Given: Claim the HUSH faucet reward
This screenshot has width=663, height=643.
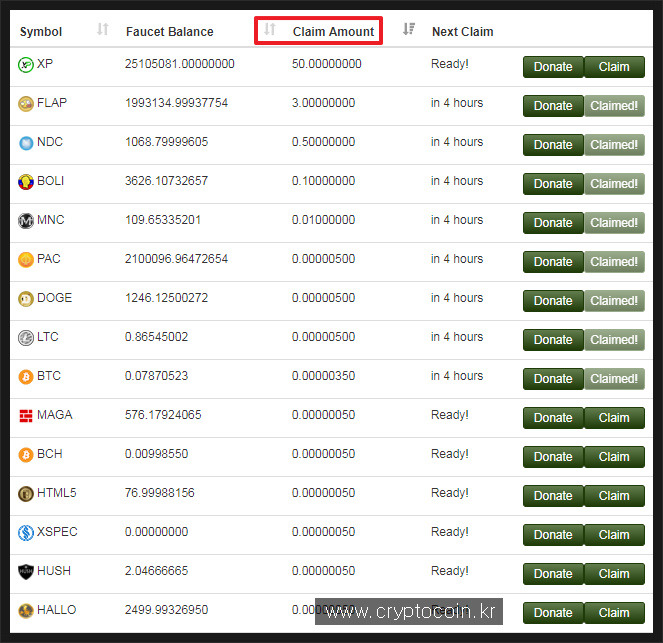Looking at the screenshot, I should tap(614, 574).
